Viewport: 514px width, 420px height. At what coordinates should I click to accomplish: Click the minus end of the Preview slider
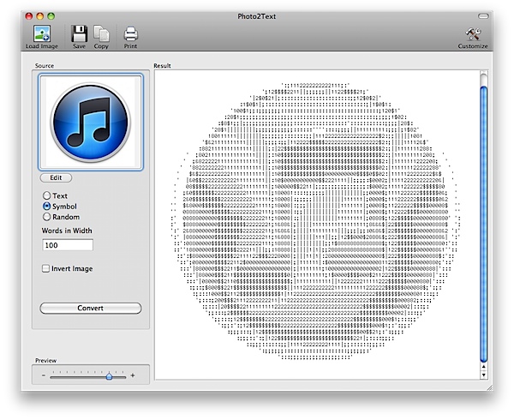(44, 375)
